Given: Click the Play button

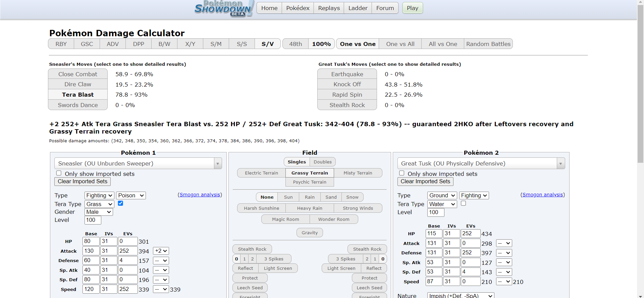Looking at the screenshot, I should 413,8.
